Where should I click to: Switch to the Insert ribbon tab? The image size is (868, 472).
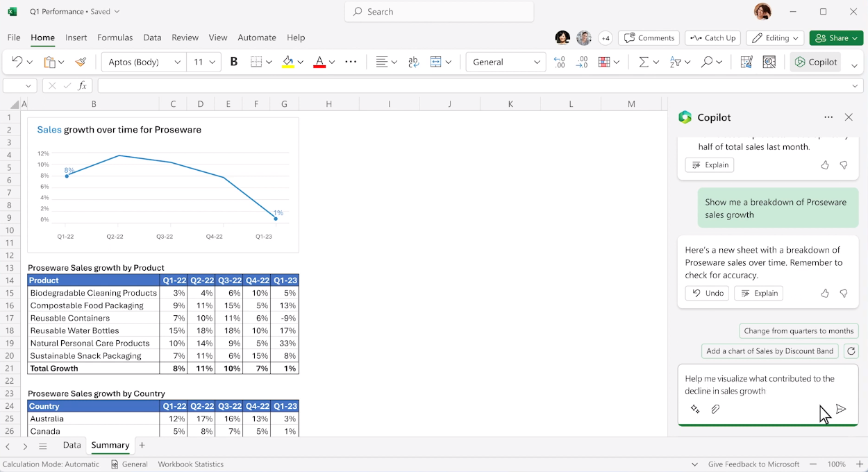(x=76, y=37)
